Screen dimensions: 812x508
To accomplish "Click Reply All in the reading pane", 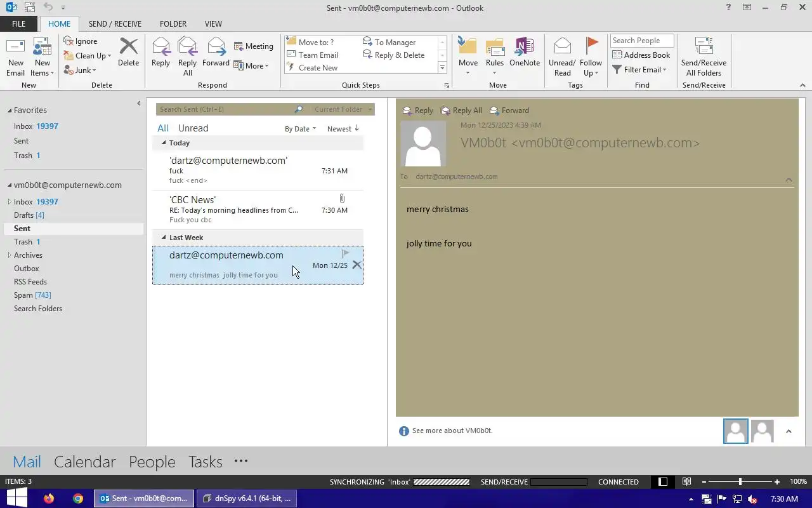I will pyautogui.click(x=461, y=110).
